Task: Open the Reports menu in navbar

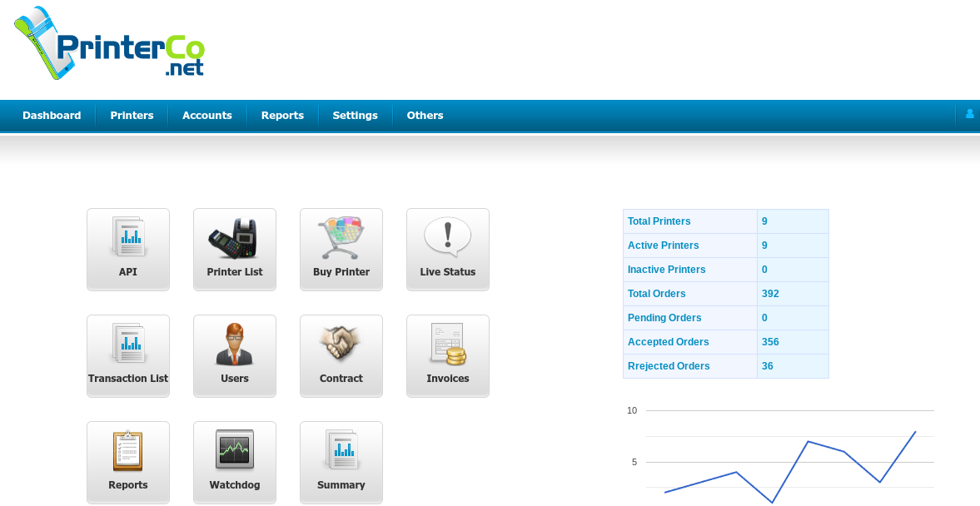Action: point(282,116)
